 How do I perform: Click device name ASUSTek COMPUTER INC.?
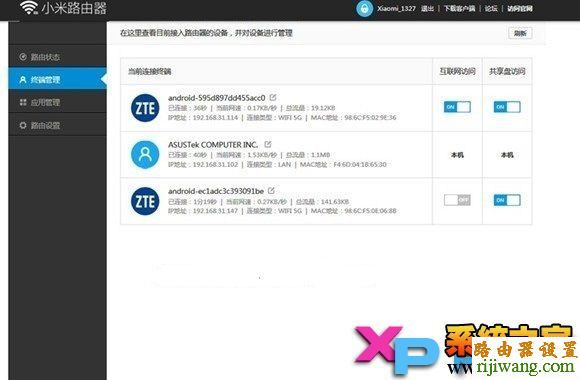[213, 144]
